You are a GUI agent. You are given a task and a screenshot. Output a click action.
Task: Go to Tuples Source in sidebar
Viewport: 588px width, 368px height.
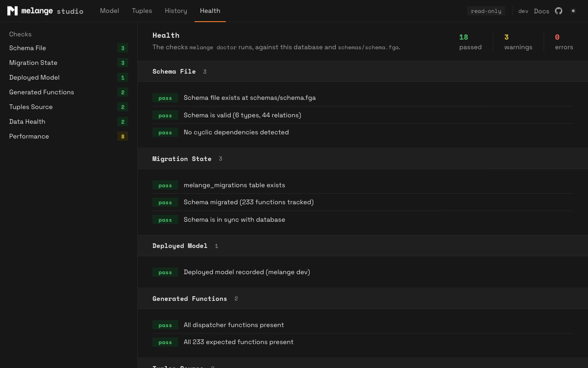tap(68, 107)
